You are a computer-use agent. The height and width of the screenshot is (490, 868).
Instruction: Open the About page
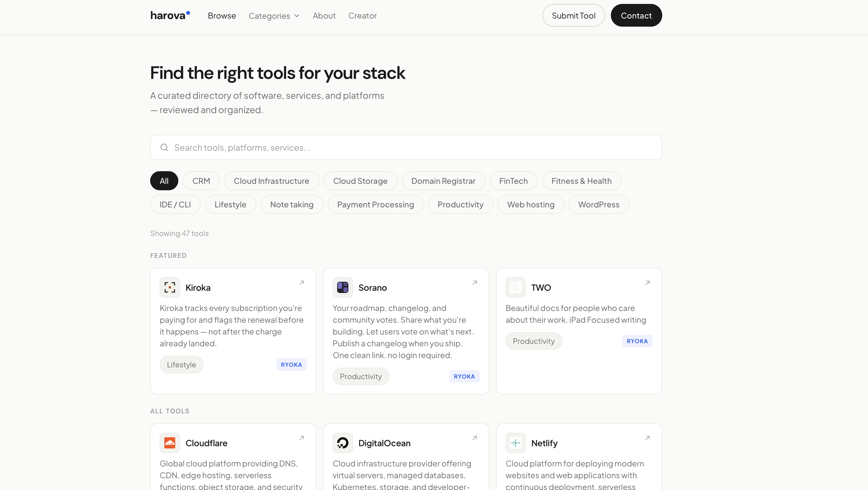coord(324,16)
